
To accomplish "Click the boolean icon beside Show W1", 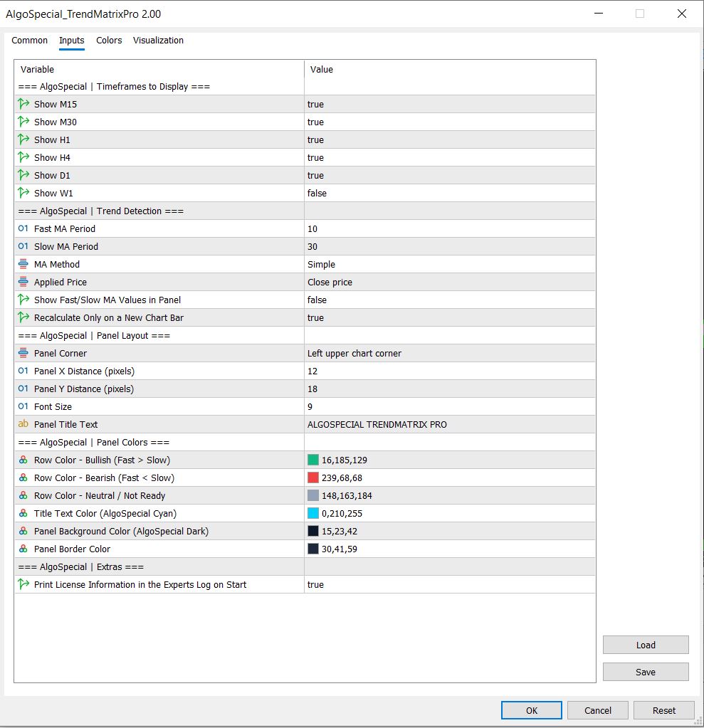I will coord(23,193).
